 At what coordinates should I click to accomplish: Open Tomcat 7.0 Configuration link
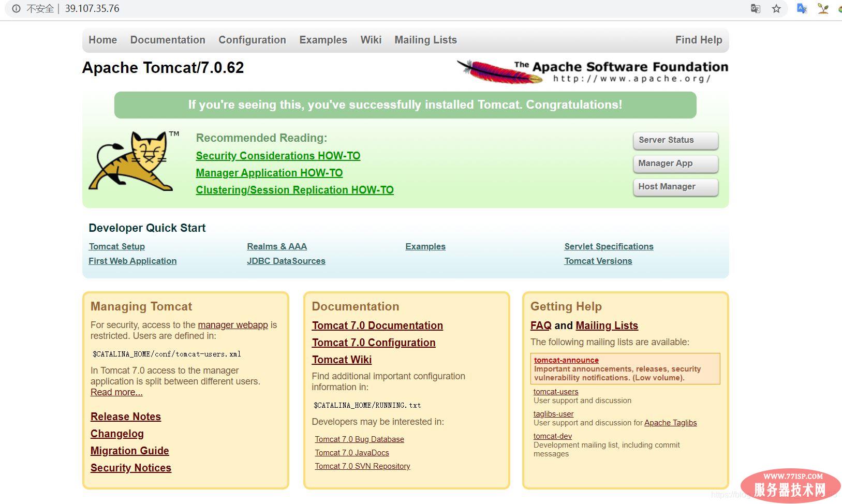click(x=374, y=343)
